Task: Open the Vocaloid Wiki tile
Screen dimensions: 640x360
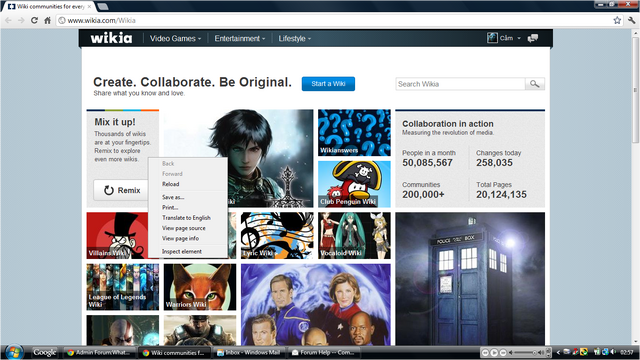Action: 354,236
